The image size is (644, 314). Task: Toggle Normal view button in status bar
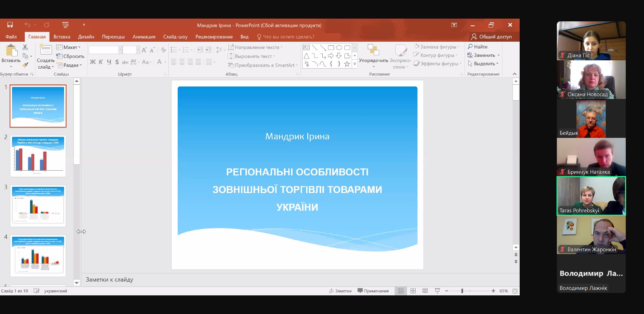[401, 291]
